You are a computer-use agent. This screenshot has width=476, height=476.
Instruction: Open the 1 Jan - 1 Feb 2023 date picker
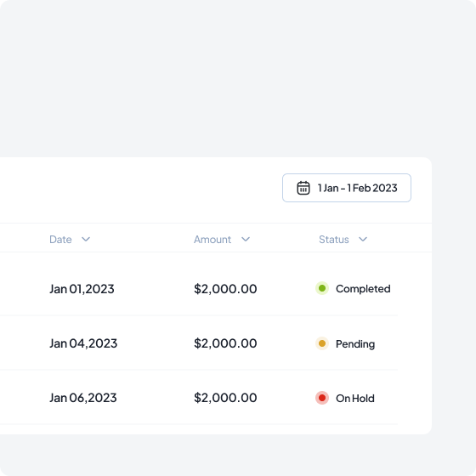[x=347, y=188]
